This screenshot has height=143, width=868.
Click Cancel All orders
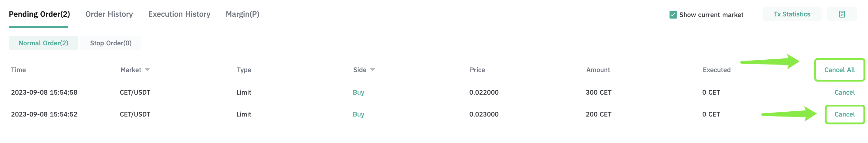click(x=839, y=70)
